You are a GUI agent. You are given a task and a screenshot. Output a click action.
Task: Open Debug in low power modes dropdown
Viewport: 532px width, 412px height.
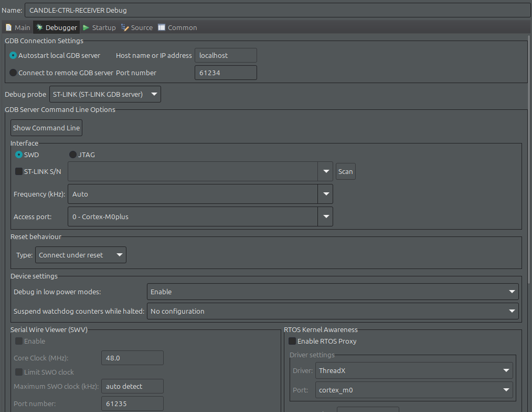tap(333, 292)
